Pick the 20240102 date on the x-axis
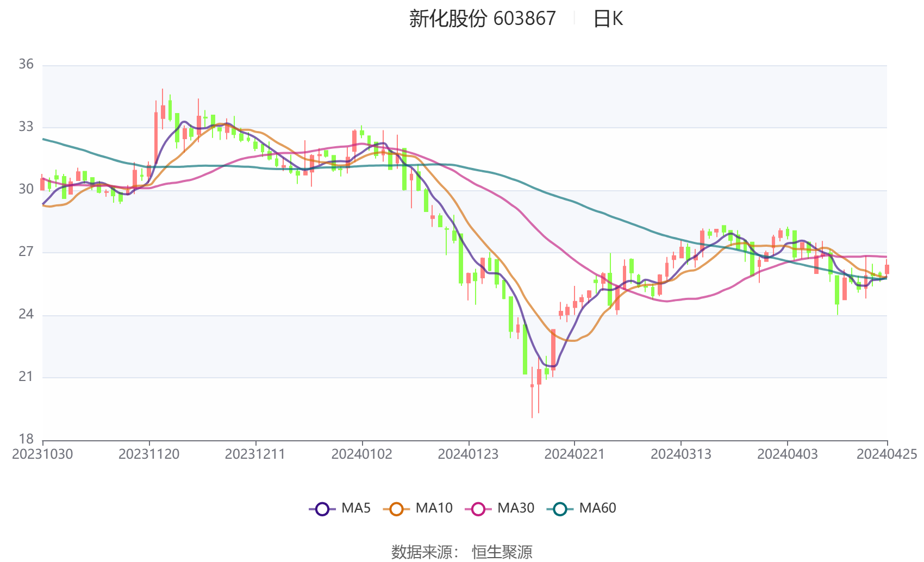The width and height of the screenshot is (924, 562). [361, 454]
